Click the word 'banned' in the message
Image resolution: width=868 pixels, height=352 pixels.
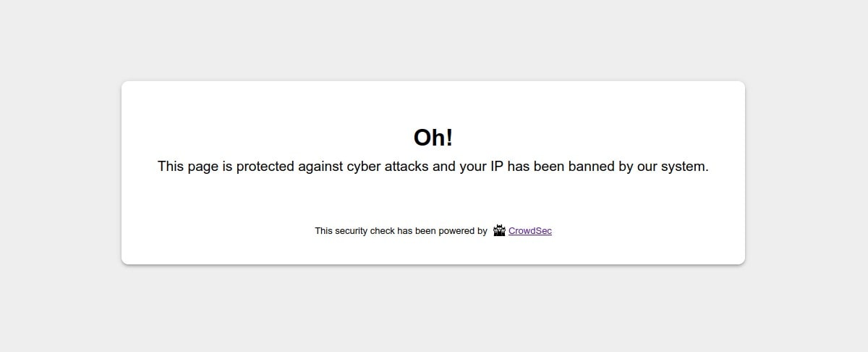[x=591, y=167]
